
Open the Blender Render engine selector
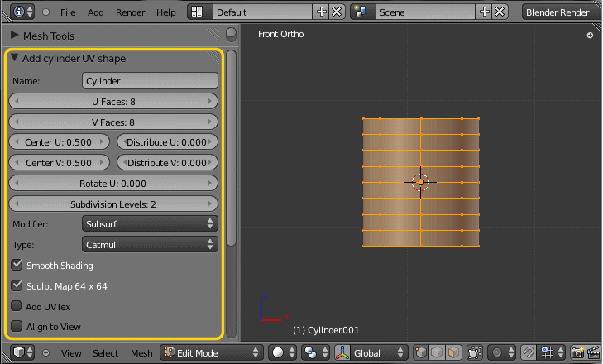[557, 12]
